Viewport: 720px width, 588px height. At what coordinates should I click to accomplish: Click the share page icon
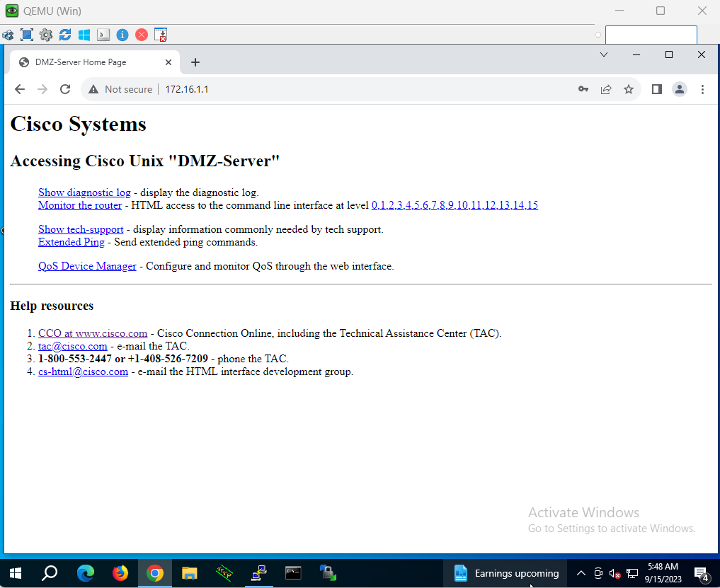point(606,89)
